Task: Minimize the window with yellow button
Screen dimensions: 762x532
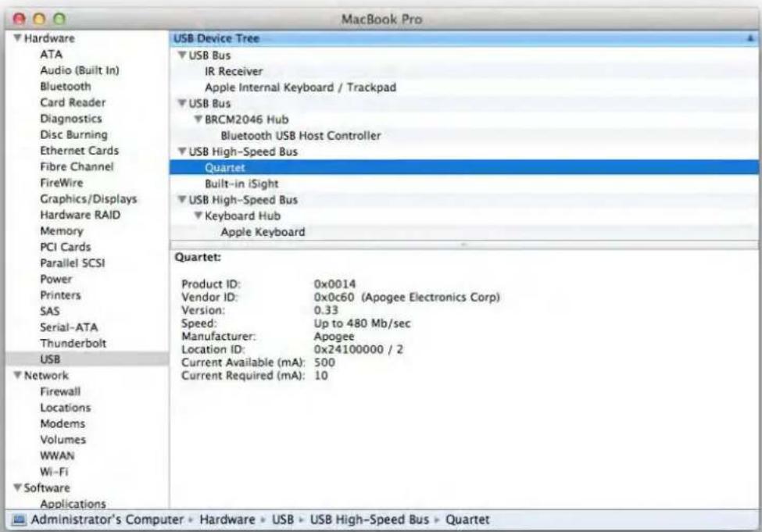Action: tap(39, 19)
